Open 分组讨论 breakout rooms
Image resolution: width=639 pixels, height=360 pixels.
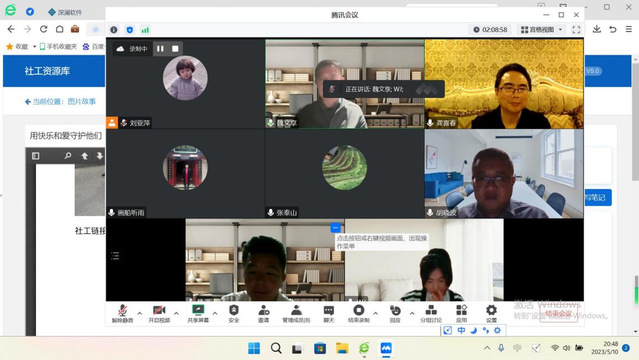431,314
